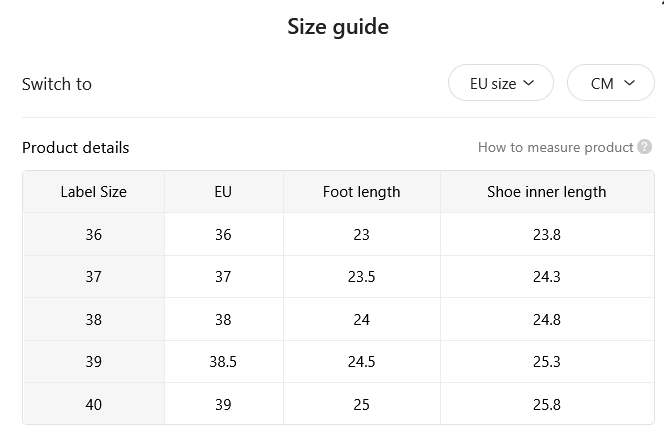The width and height of the screenshot is (664, 437).
Task: Click the Size guide heading
Action: [338, 27]
